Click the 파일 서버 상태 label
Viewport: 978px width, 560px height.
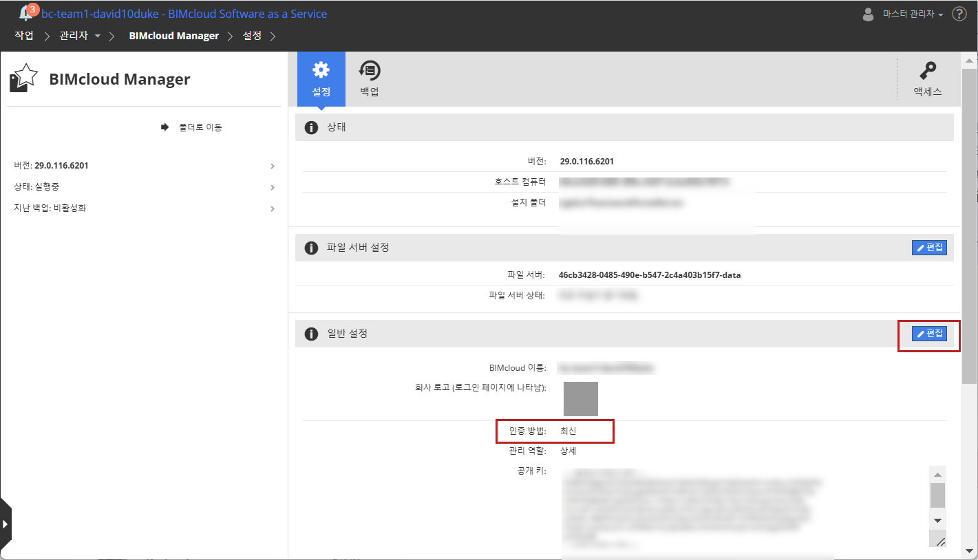(x=517, y=296)
